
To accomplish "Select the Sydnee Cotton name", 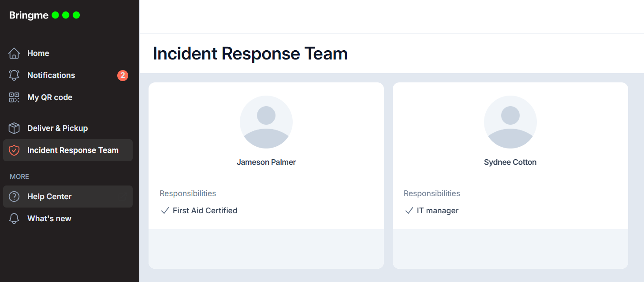I will 510,162.
